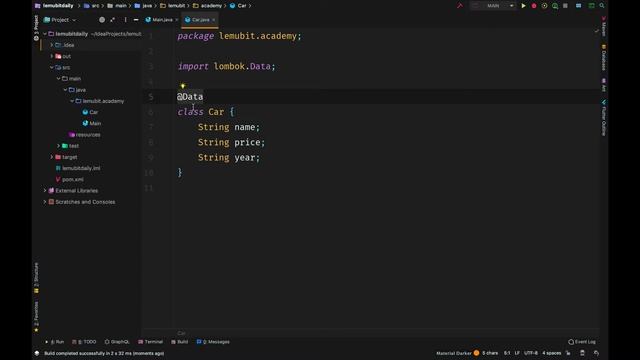Open the MAIN run configuration dropdown

[493, 6]
